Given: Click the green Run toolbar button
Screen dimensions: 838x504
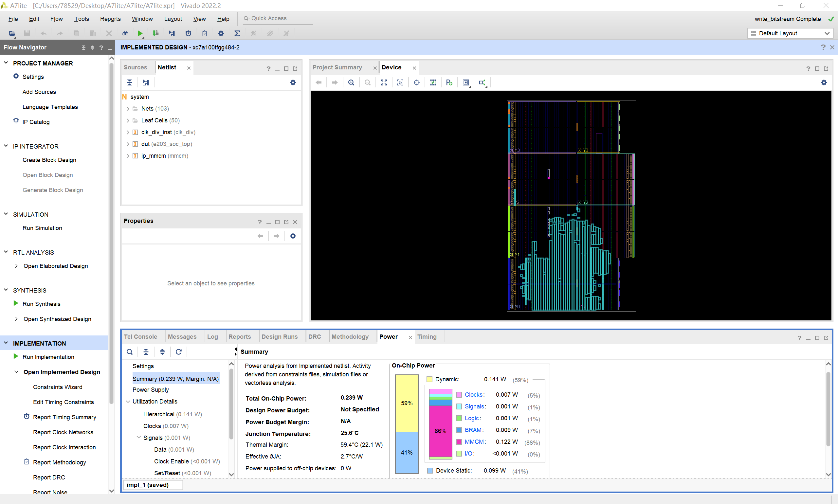Looking at the screenshot, I should coord(140,33).
